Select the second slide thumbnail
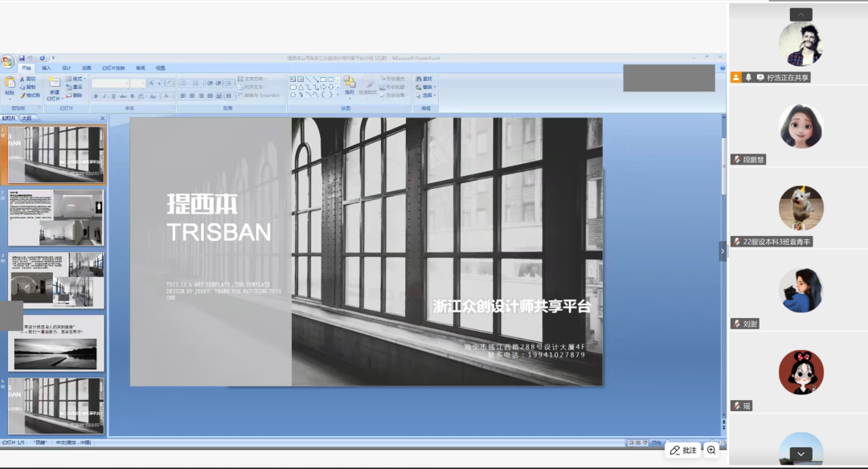The height and width of the screenshot is (469, 868). tap(56, 218)
